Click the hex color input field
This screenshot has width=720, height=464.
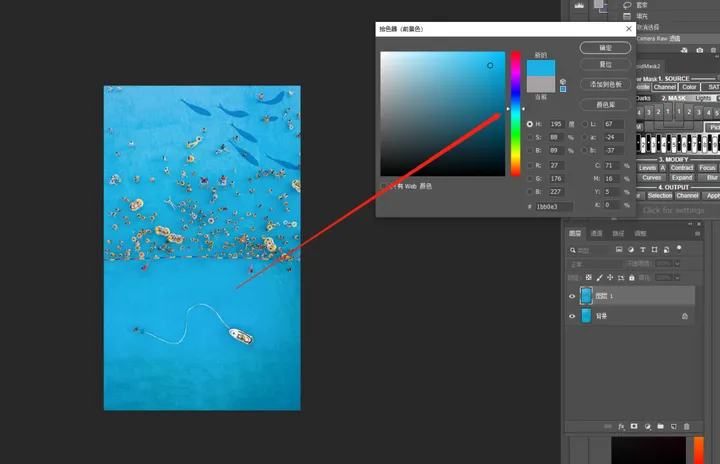coord(554,207)
